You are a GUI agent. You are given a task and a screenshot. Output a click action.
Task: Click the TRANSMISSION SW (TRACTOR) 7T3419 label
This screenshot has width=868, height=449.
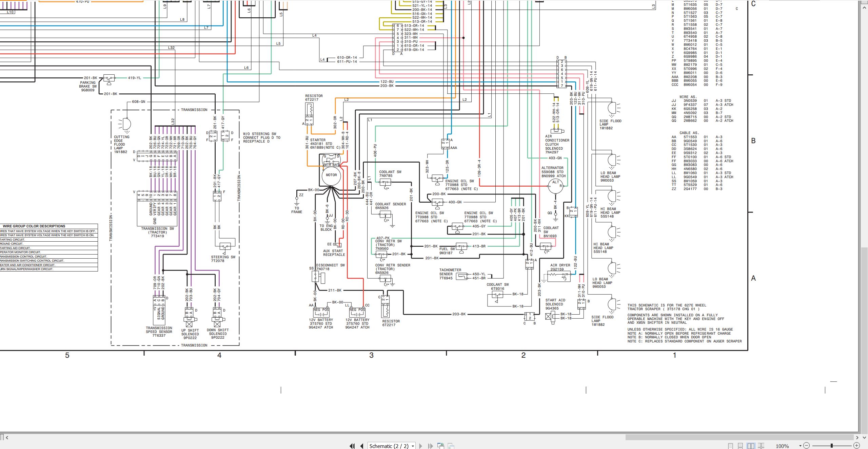pyautogui.click(x=157, y=232)
